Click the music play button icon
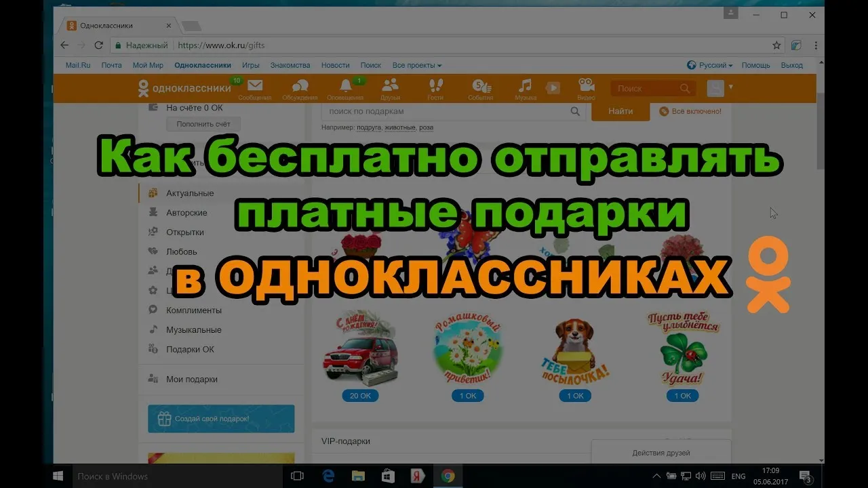This screenshot has height=488, width=868. tap(553, 87)
